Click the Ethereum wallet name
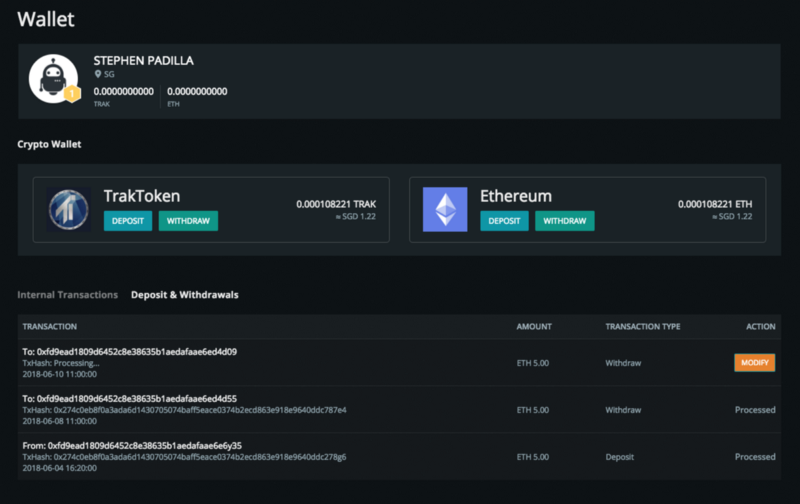800x504 pixels. (516, 196)
